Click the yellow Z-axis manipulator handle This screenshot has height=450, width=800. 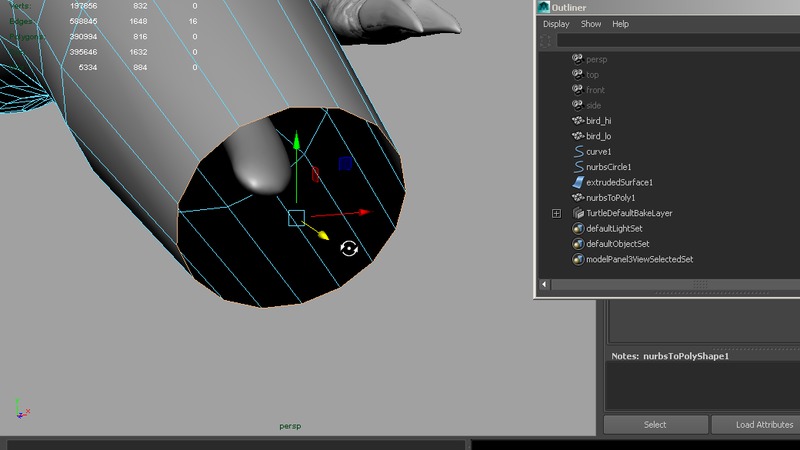[x=324, y=236]
